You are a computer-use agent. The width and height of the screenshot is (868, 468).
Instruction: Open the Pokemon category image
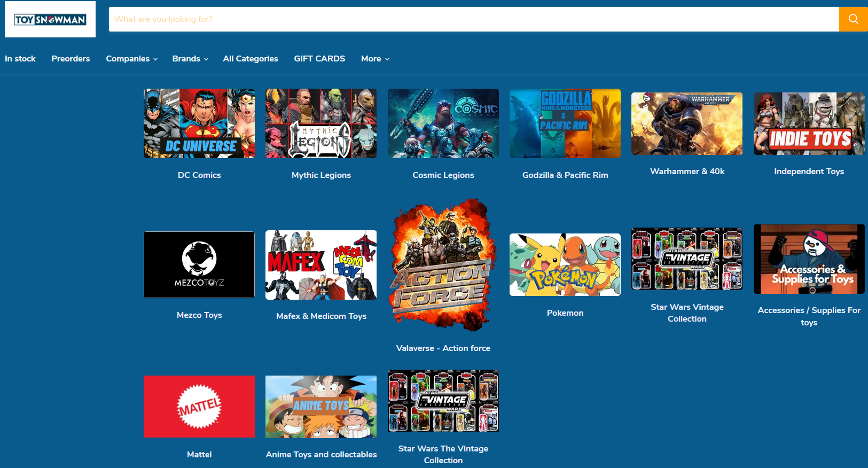coord(565,264)
